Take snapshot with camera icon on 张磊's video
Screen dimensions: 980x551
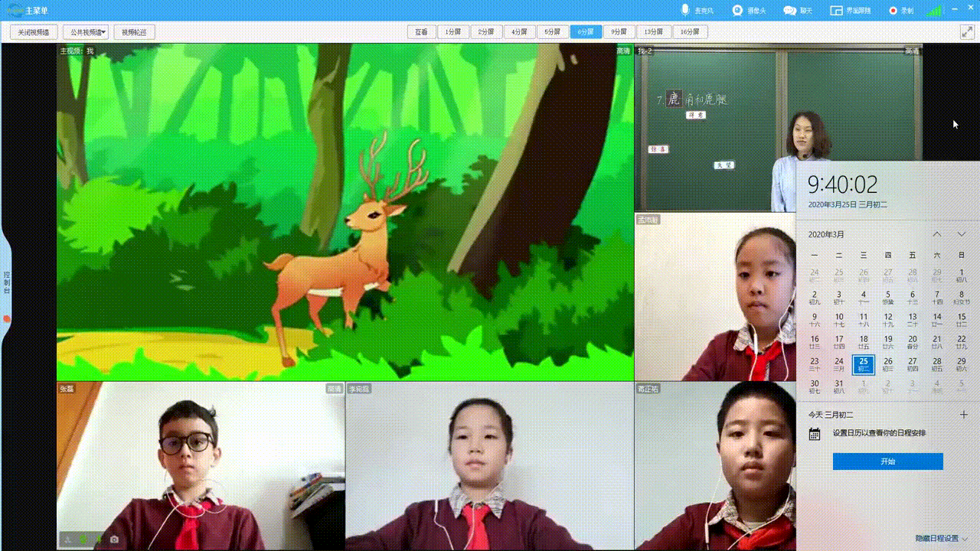[114, 540]
